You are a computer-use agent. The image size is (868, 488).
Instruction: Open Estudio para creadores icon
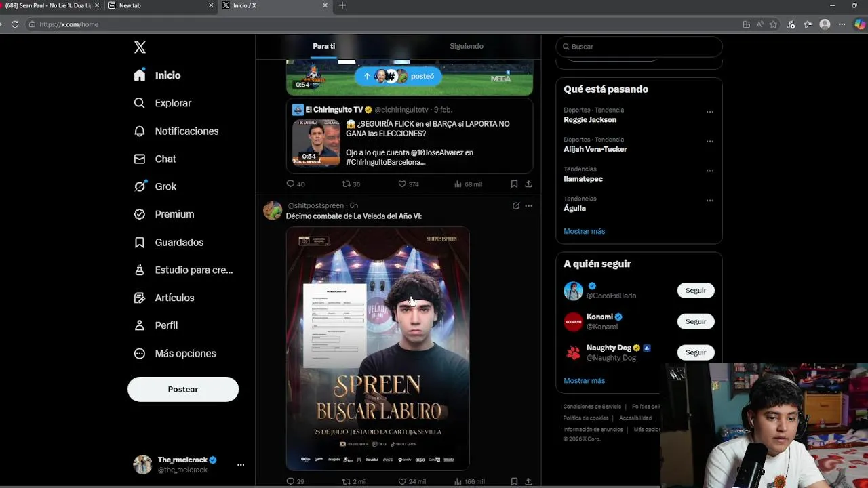[x=140, y=270]
